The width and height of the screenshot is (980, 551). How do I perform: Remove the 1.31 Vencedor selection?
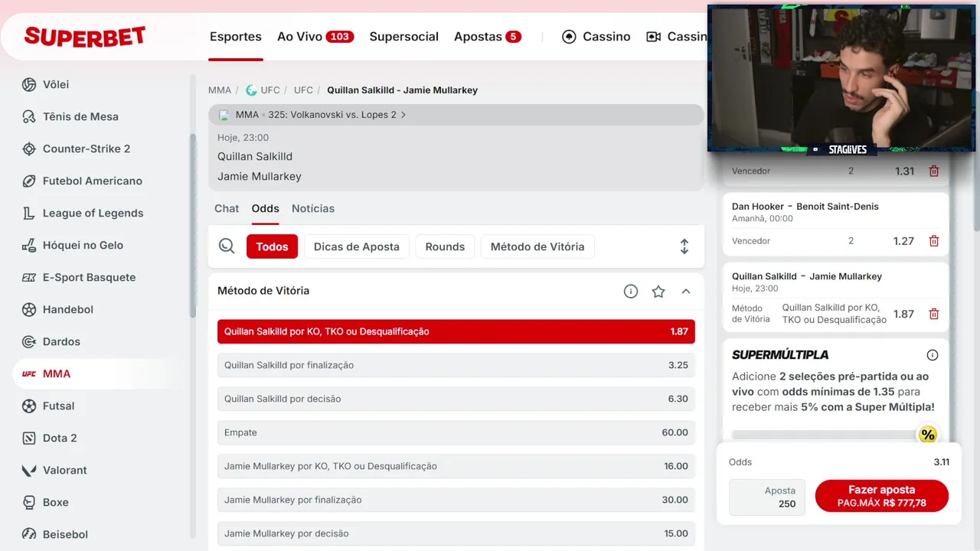934,171
